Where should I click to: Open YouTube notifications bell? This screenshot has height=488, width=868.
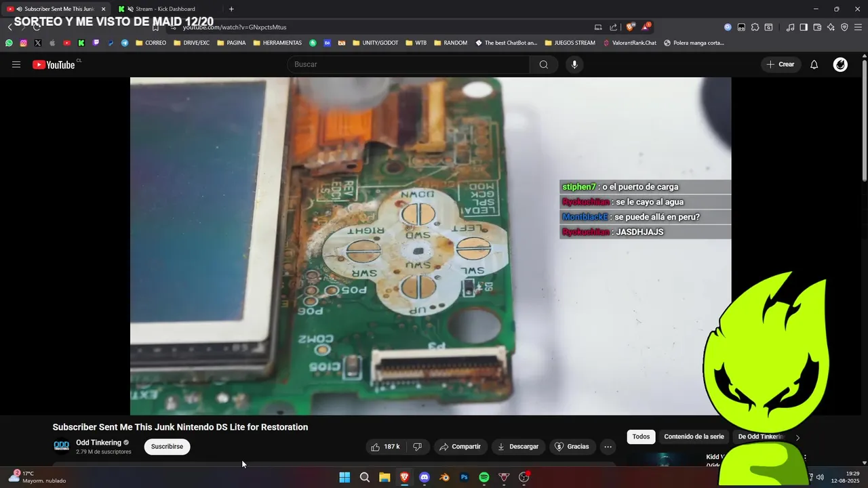pyautogui.click(x=814, y=64)
